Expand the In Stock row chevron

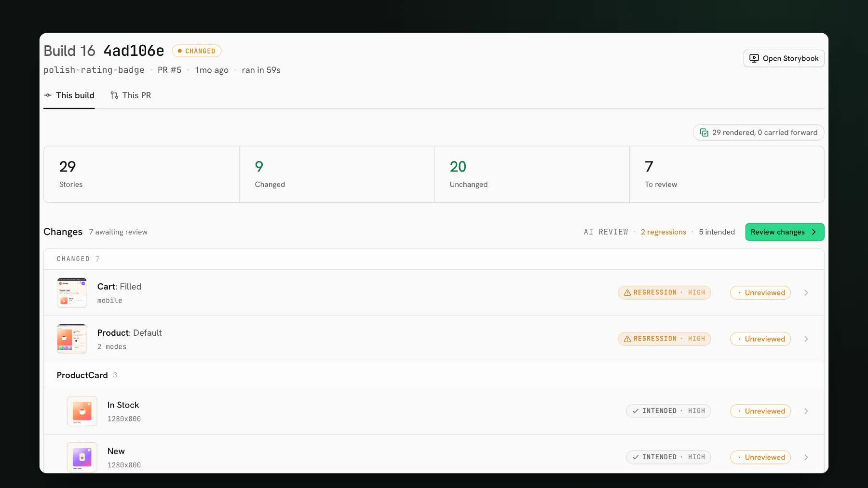coord(806,411)
